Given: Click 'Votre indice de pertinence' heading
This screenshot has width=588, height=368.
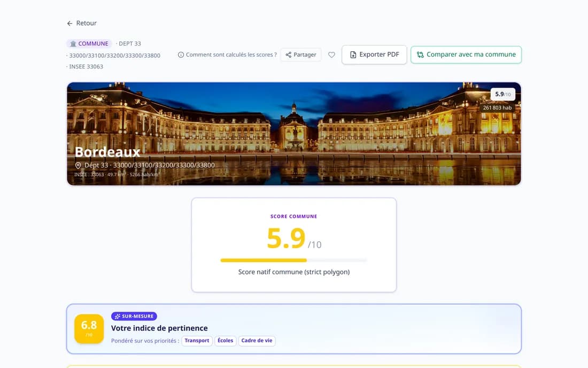Looking at the screenshot, I should click(x=159, y=328).
